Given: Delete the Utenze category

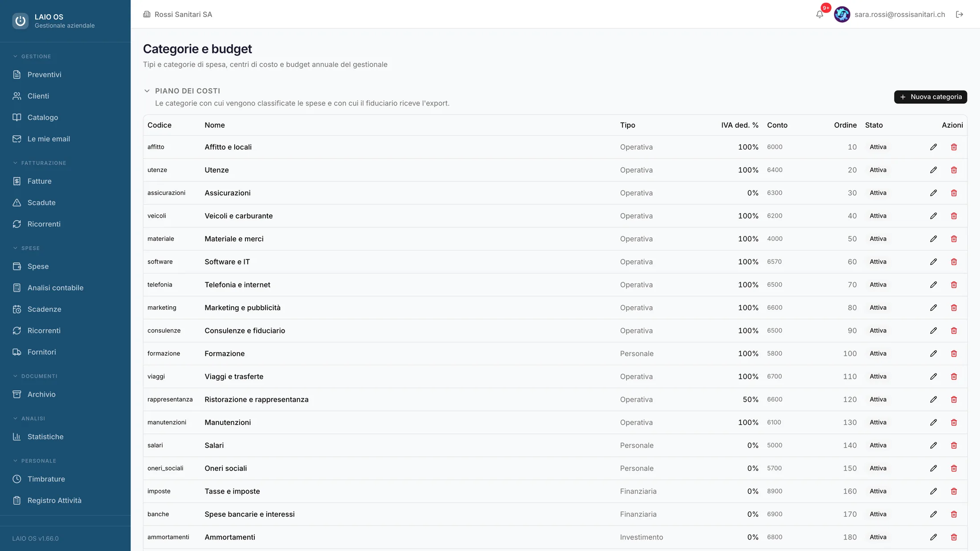Looking at the screenshot, I should click(954, 170).
